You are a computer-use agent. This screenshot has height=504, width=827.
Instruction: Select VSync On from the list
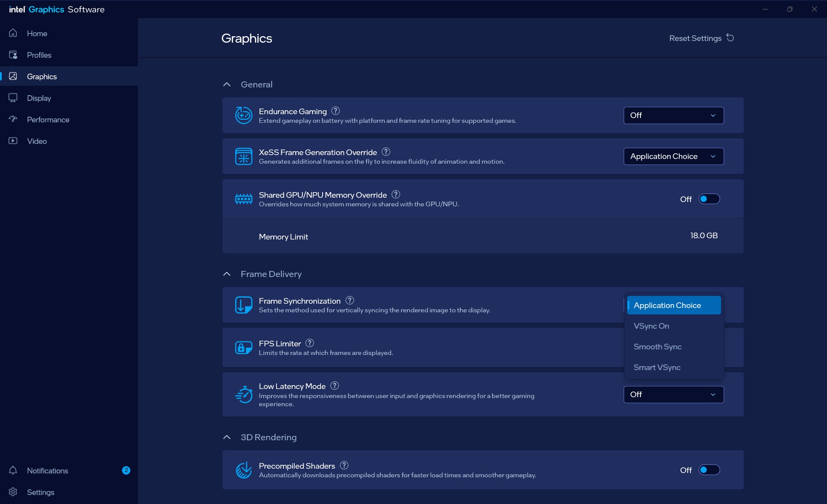pyautogui.click(x=674, y=326)
